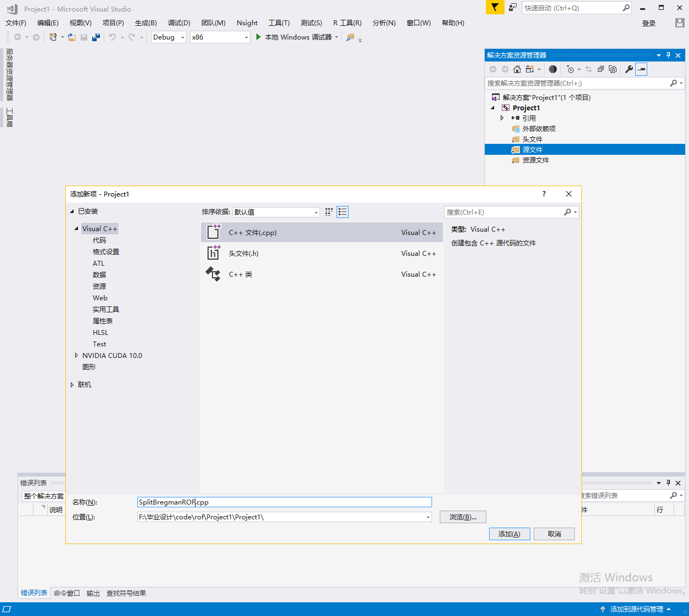Click the 取消 button
Image resolution: width=689 pixels, height=616 pixels.
click(x=554, y=534)
